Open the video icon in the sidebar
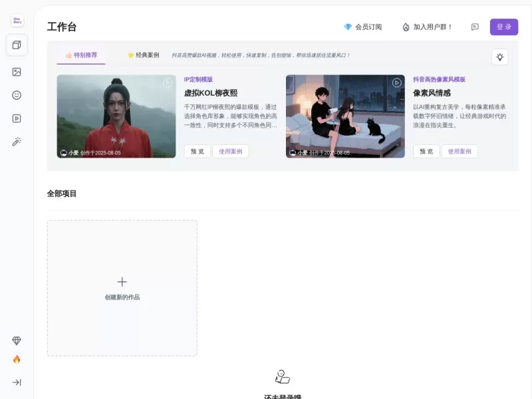Image resolution: width=532 pixels, height=399 pixels. (17, 118)
